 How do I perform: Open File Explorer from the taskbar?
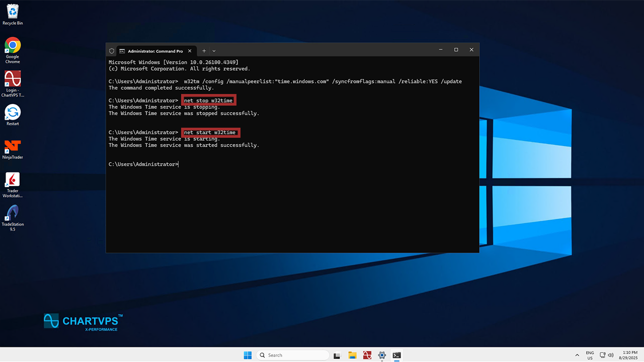pyautogui.click(x=352, y=355)
